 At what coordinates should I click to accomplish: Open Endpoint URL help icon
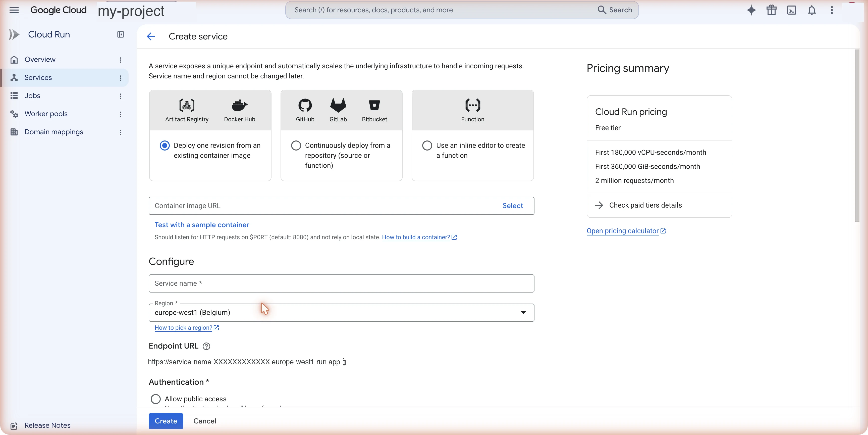206,346
